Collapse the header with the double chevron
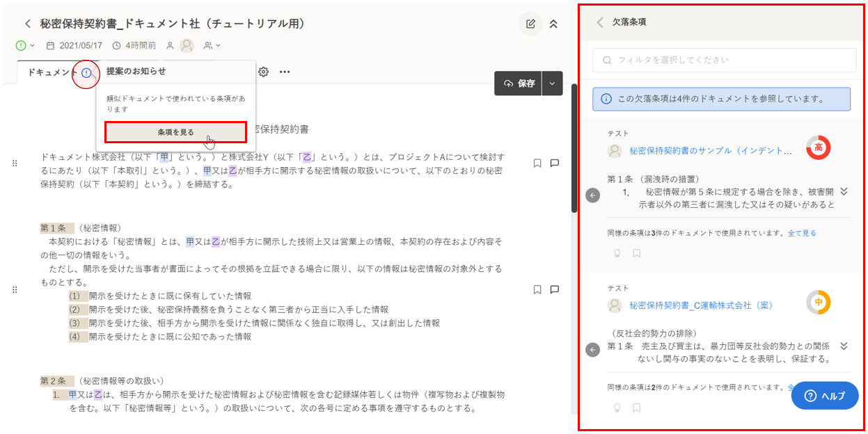Viewport: 868px width, 434px height. click(x=553, y=24)
